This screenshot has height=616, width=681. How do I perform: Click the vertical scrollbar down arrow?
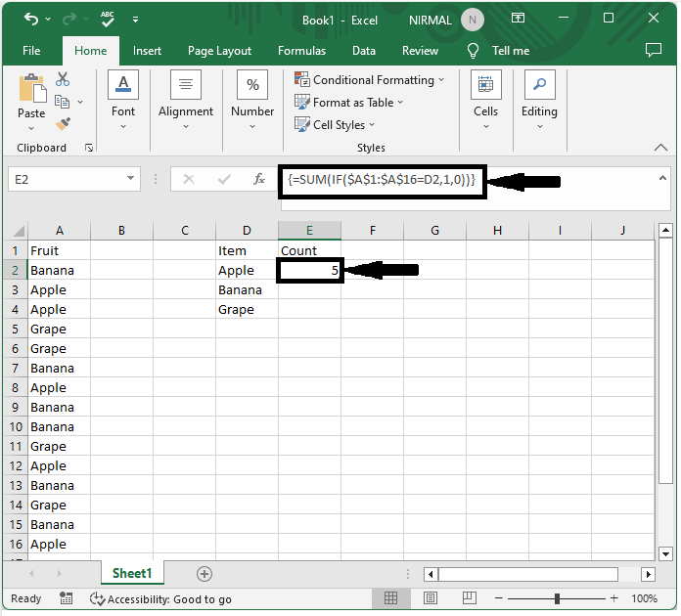665,553
